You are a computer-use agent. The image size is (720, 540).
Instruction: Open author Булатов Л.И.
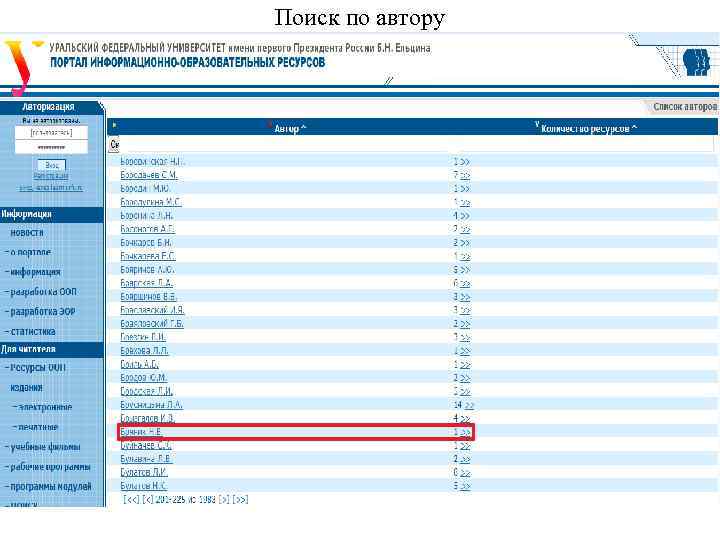click(x=144, y=472)
